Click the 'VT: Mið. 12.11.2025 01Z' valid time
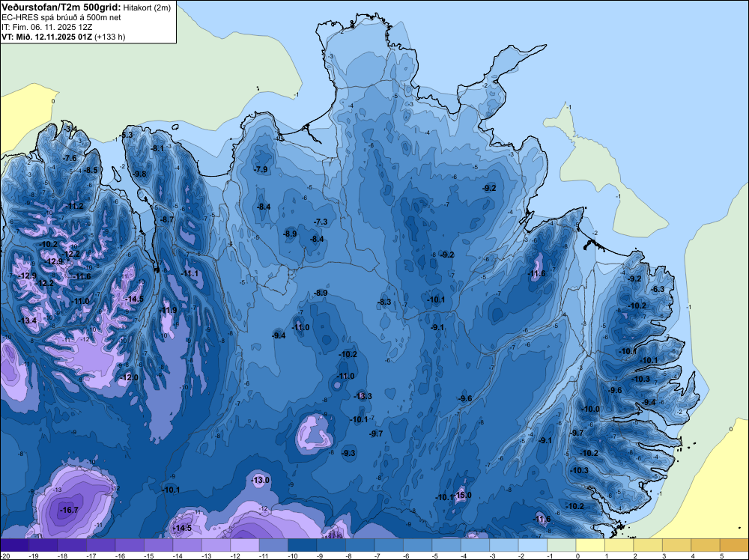Image resolution: width=749 pixels, height=560 pixels. [x=46, y=37]
